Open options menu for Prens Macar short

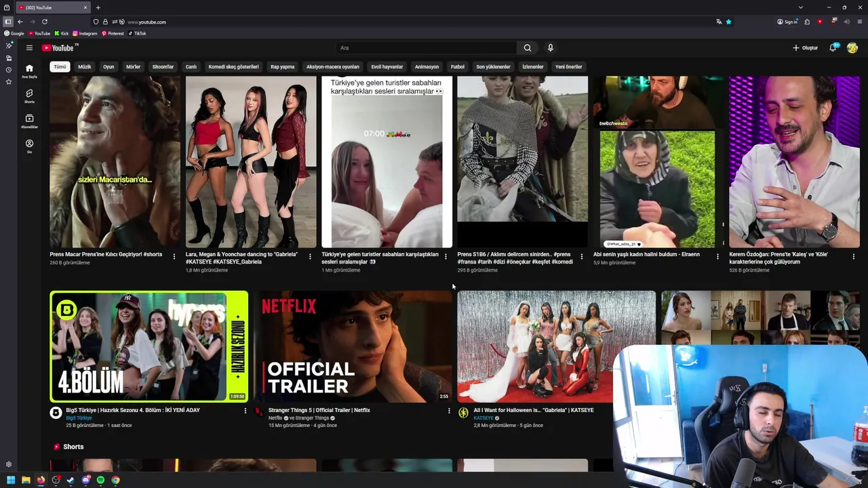(x=174, y=256)
